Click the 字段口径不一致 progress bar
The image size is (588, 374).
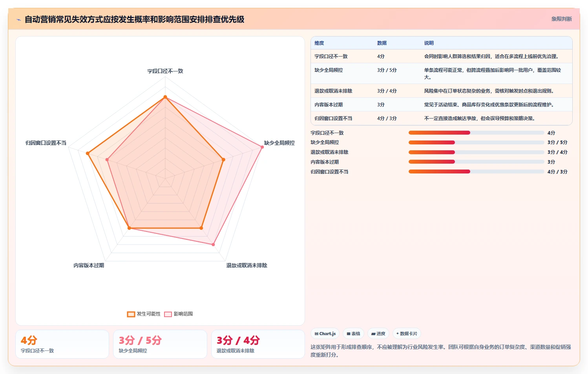(476, 133)
